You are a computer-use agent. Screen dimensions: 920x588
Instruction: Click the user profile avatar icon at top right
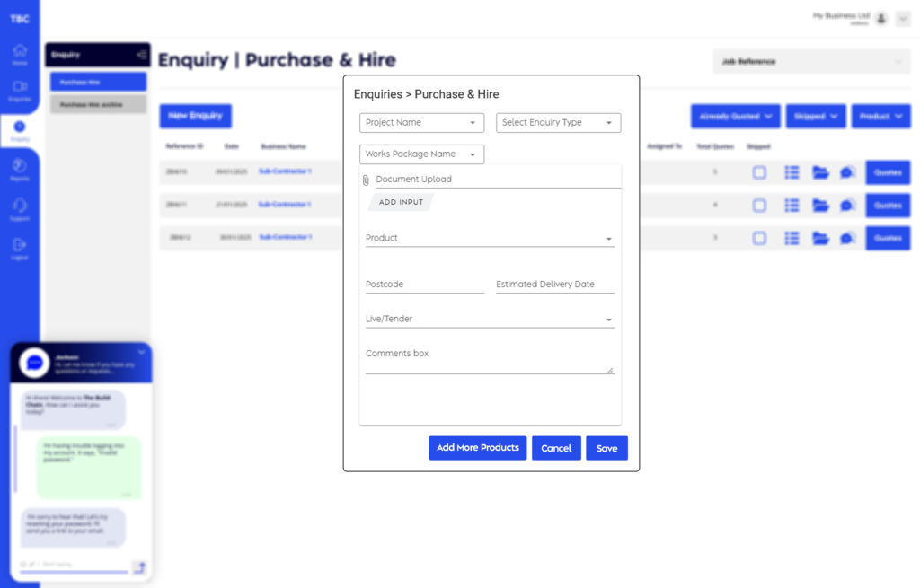pyautogui.click(x=881, y=18)
